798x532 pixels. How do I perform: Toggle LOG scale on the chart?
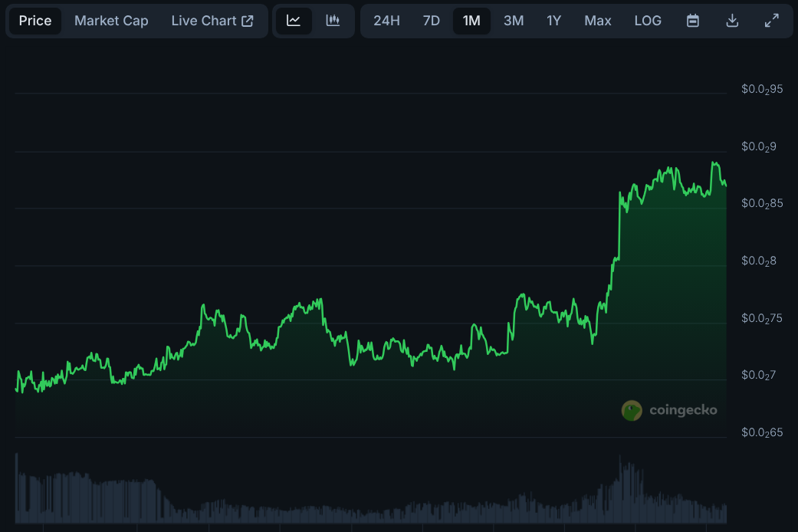[x=648, y=21]
